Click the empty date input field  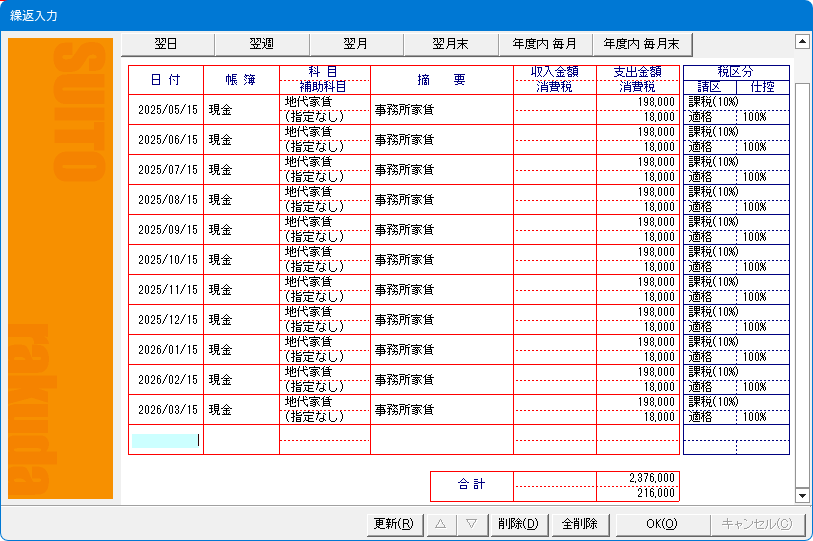coord(166,440)
